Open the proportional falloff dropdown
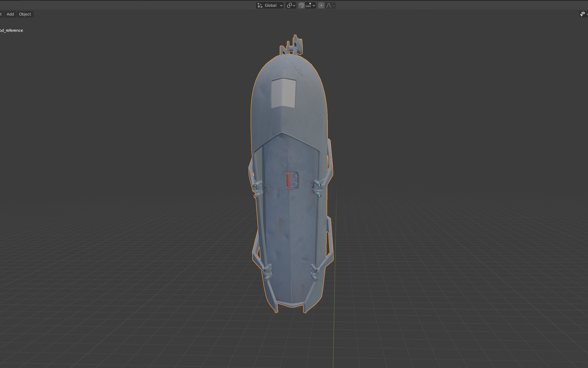The width and height of the screenshot is (588, 368). coord(334,5)
